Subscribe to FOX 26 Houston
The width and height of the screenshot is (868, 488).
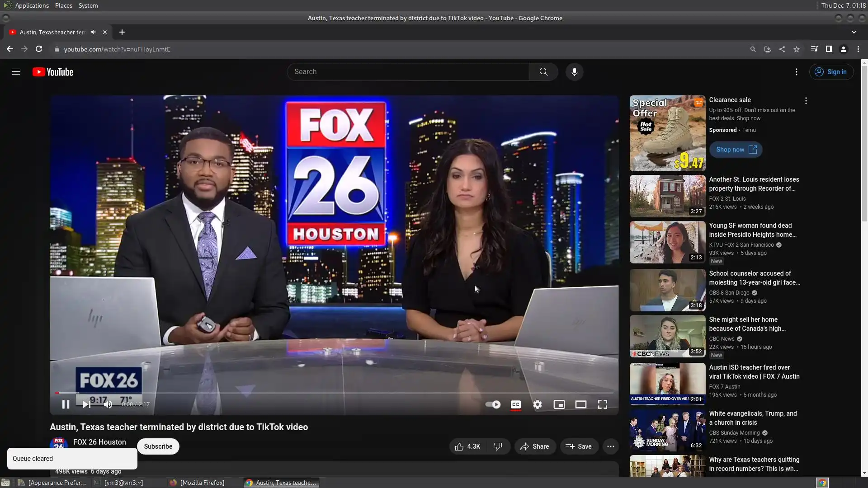click(x=158, y=446)
